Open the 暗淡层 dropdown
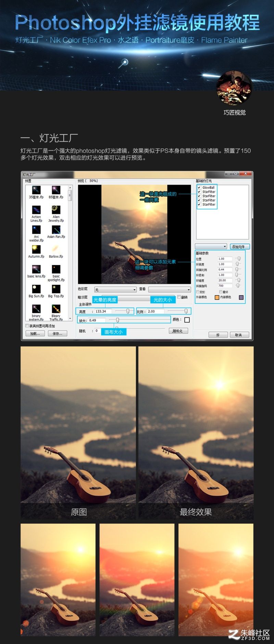The height and width of the screenshot is (644, 274). coord(138,297)
